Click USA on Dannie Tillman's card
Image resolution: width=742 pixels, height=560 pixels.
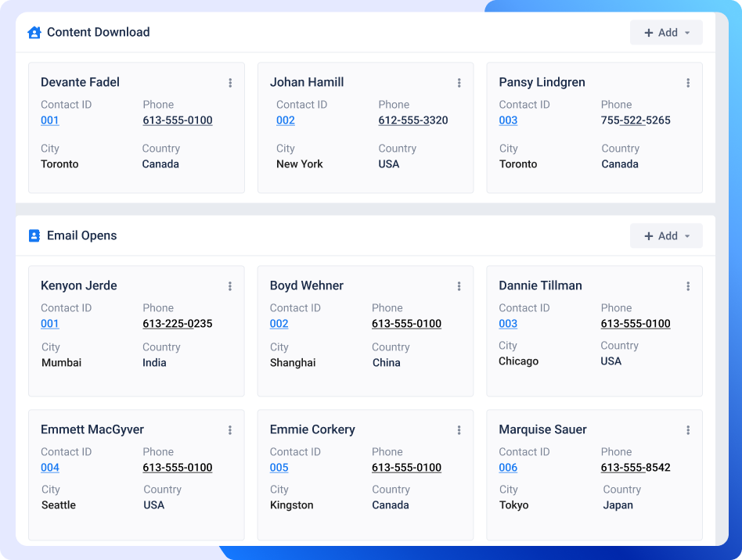[x=611, y=361]
